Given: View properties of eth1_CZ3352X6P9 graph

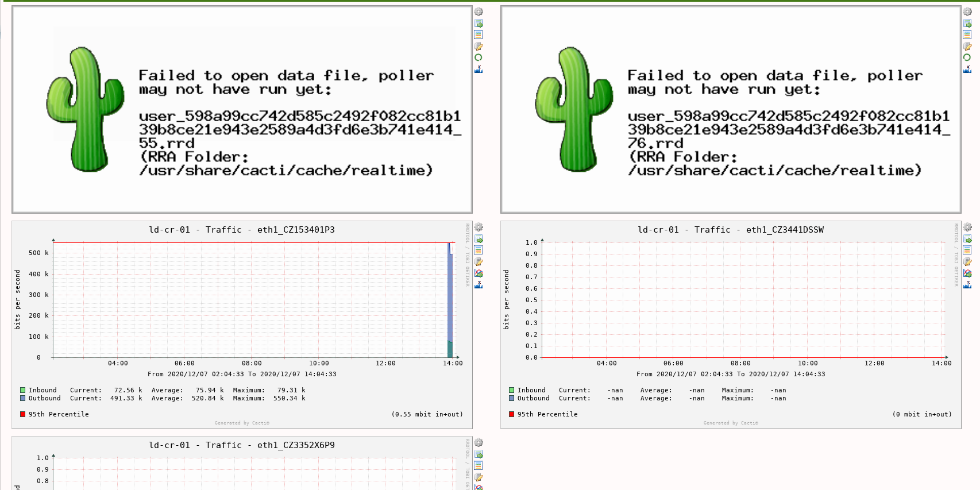Looking at the screenshot, I should (479, 465).
